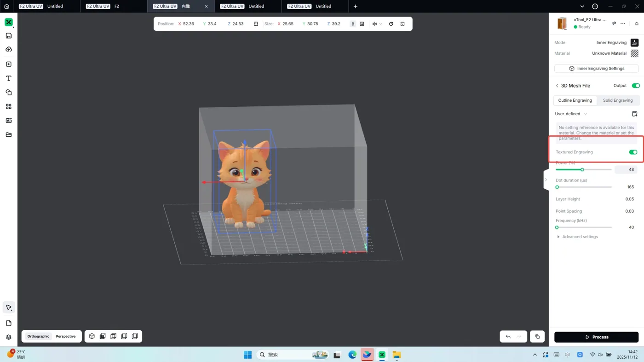Screen dimensions: 644x362
Task: Close the 内雕 tab
Action: click(206, 6)
